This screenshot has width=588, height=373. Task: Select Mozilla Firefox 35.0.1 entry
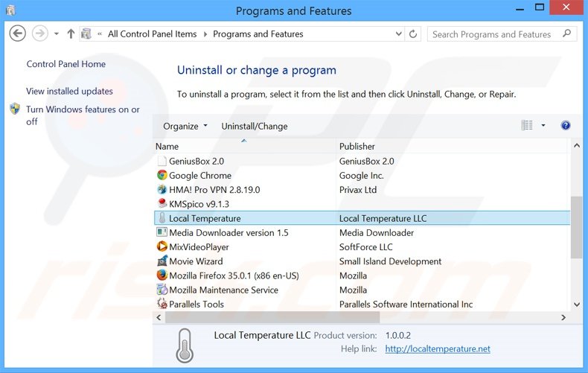(234, 275)
